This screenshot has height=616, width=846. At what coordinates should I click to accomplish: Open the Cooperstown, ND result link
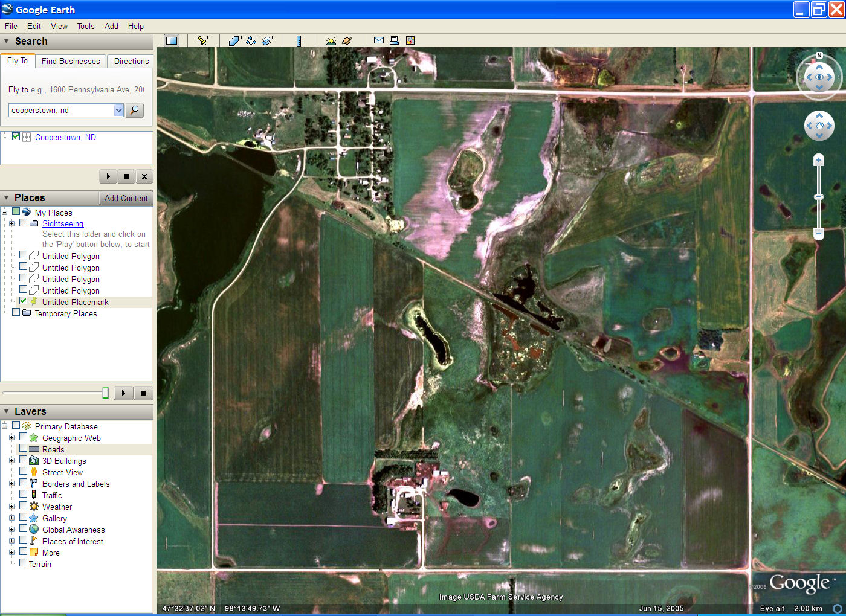pos(65,137)
